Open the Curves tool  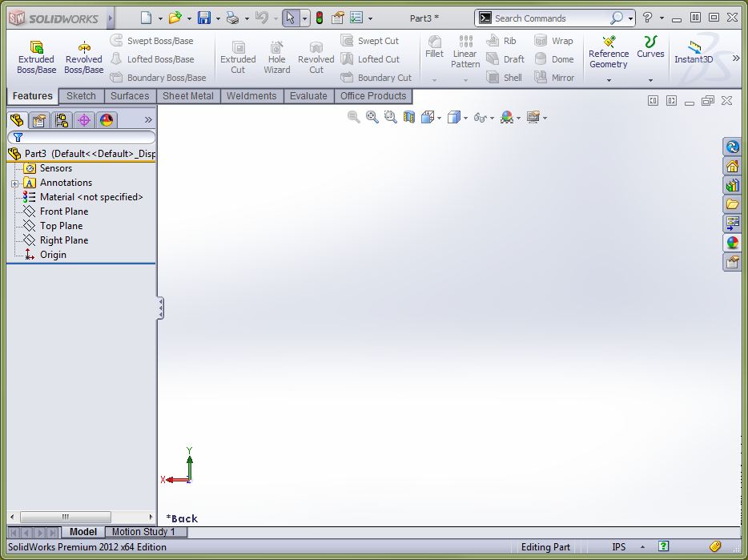point(650,48)
